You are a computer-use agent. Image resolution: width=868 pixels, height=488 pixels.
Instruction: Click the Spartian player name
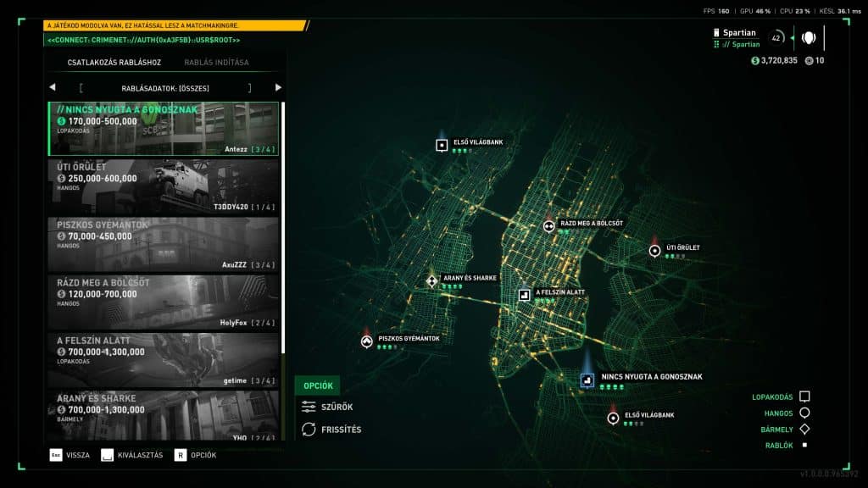[739, 33]
